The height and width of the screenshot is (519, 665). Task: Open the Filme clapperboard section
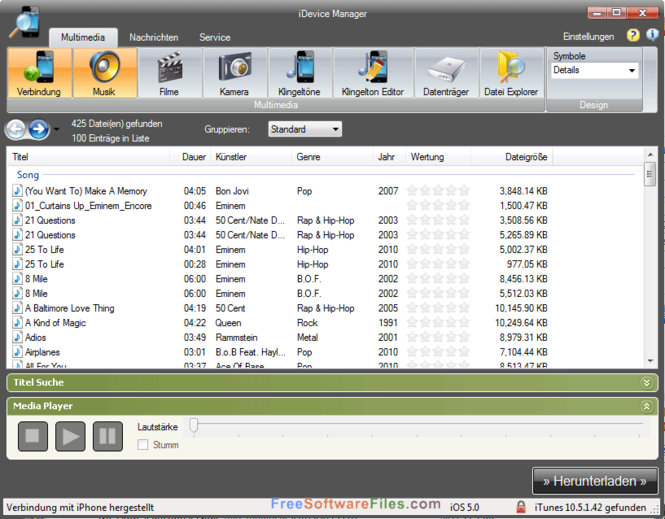point(169,73)
